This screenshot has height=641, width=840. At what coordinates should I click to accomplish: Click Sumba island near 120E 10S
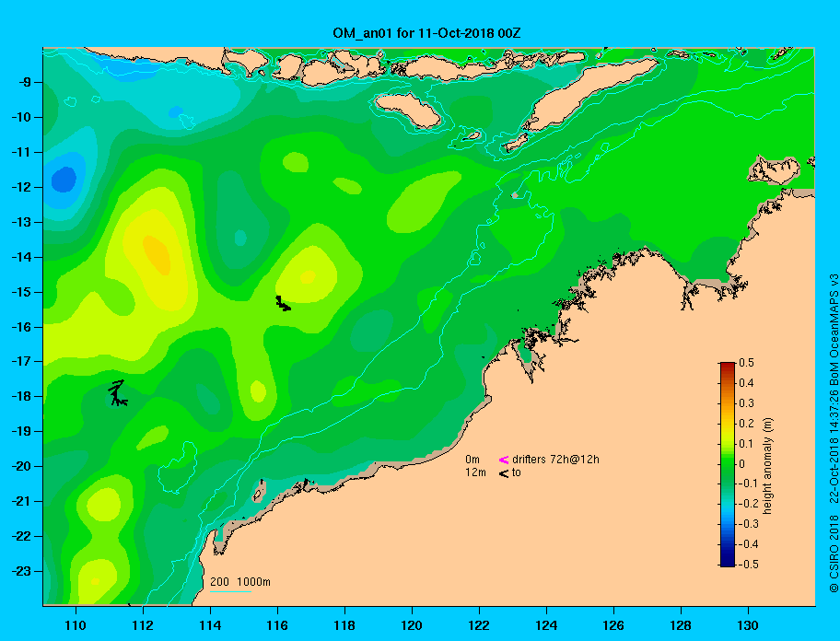(408, 110)
